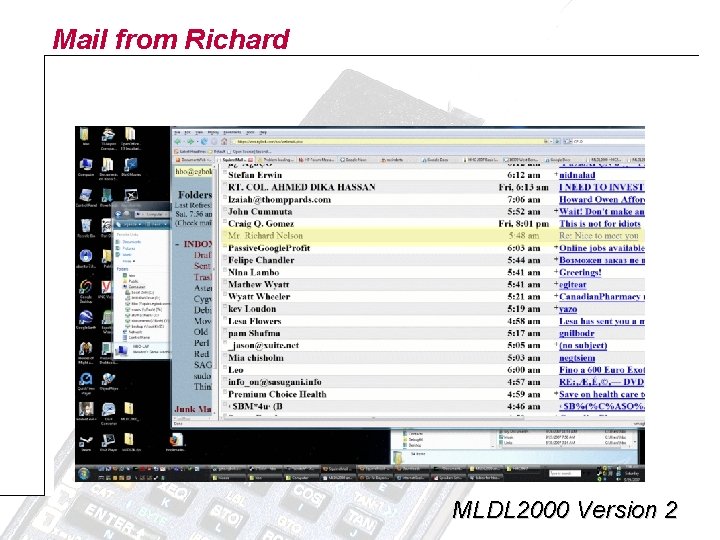Switch to the Google News tab
Image resolution: width=720 pixels, height=540 pixels.
354,160
